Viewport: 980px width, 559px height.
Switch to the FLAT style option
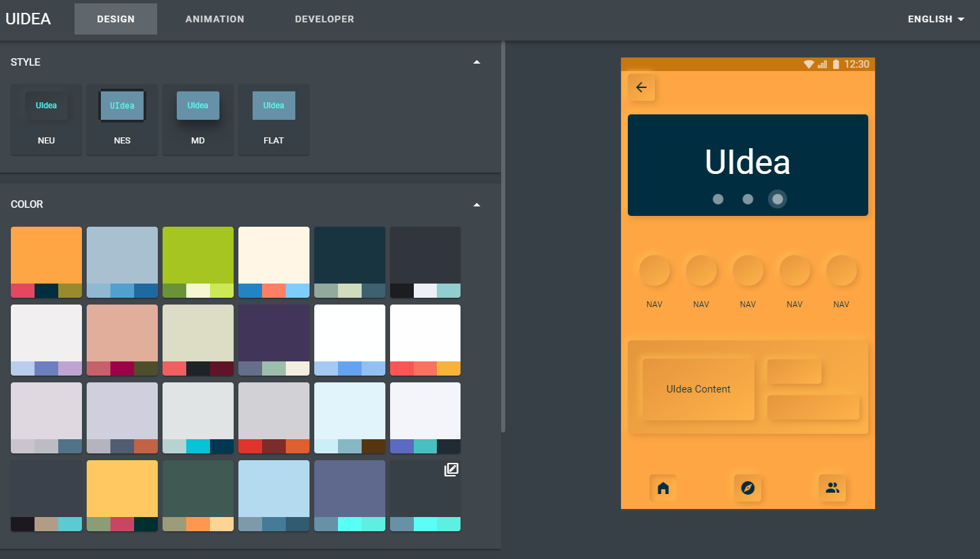pyautogui.click(x=274, y=120)
